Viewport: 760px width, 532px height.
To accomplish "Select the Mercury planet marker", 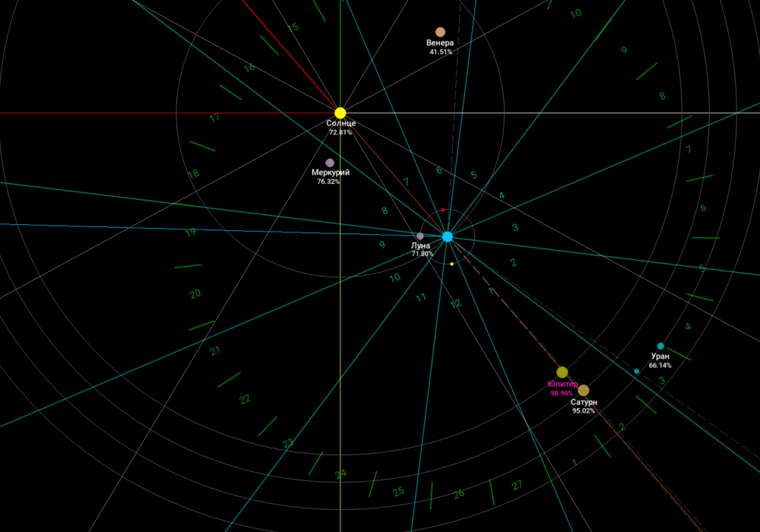I will pos(330,163).
